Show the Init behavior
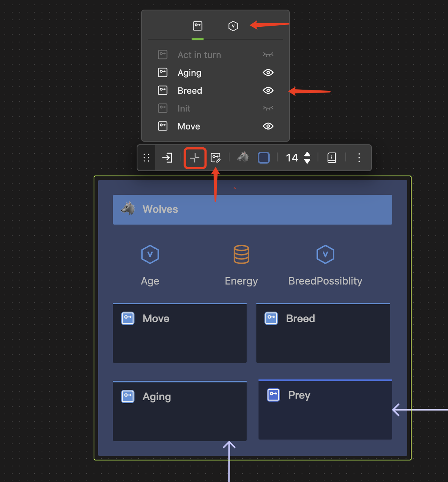The width and height of the screenshot is (448, 482). pos(268,108)
